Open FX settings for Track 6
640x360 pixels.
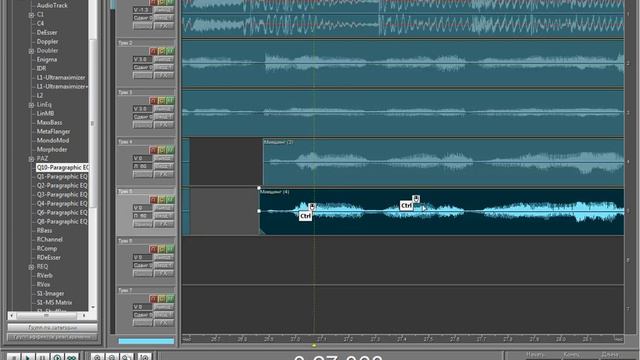coord(164,273)
